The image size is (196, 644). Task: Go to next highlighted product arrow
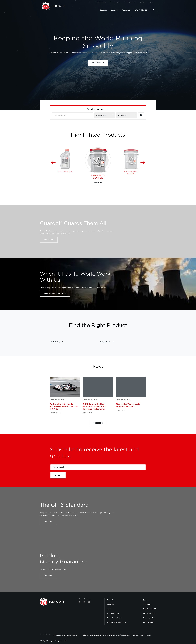(x=143, y=162)
